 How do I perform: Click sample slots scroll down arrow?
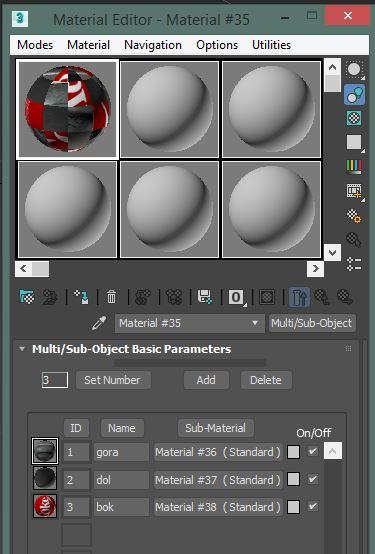[332, 252]
